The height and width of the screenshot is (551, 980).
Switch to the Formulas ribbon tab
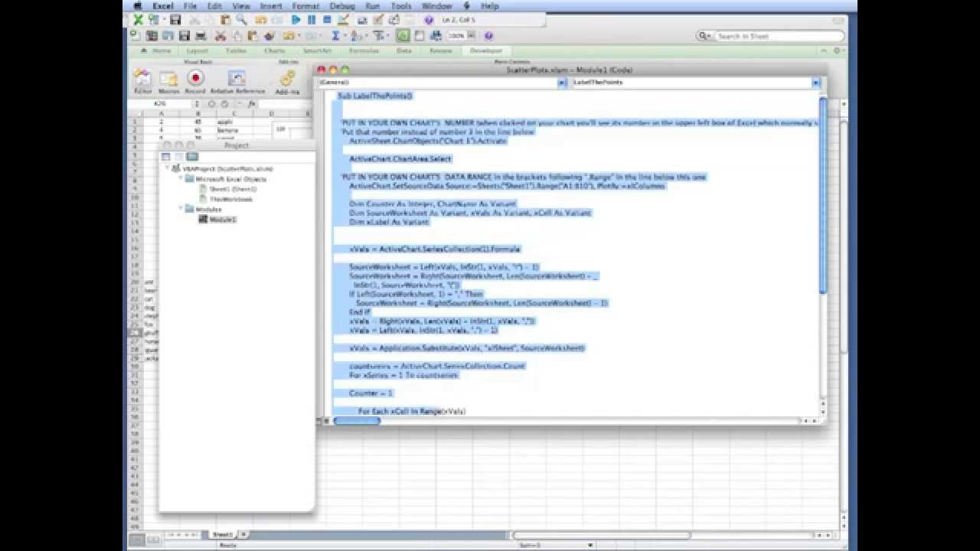[364, 51]
